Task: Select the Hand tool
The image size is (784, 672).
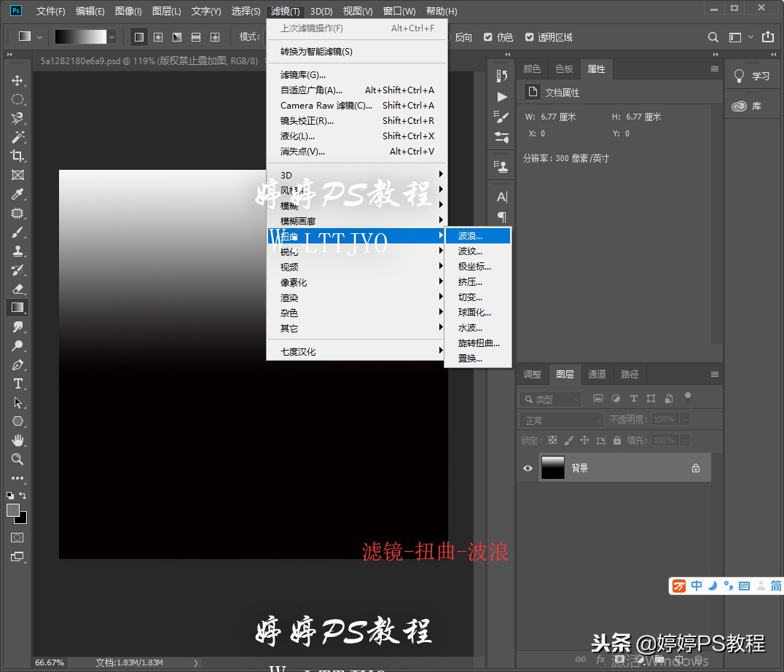Action: click(x=17, y=440)
